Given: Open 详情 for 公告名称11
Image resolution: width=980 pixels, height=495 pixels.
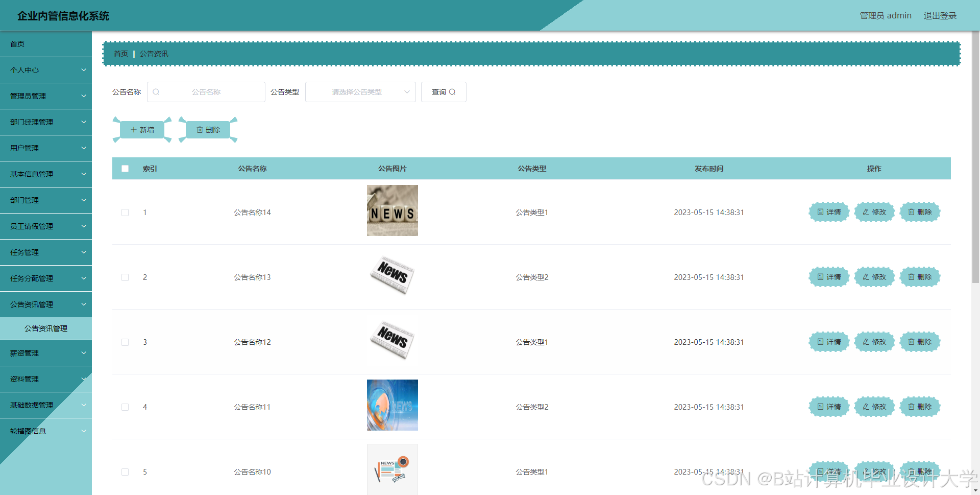Looking at the screenshot, I should tap(829, 407).
